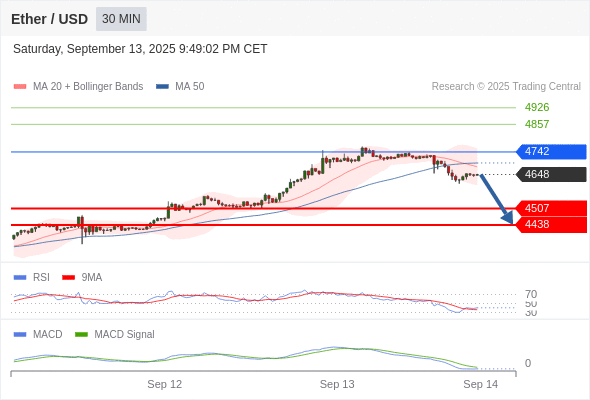Click the blue MACD legend marker
This screenshot has height=400, width=590.
(20, 334)
